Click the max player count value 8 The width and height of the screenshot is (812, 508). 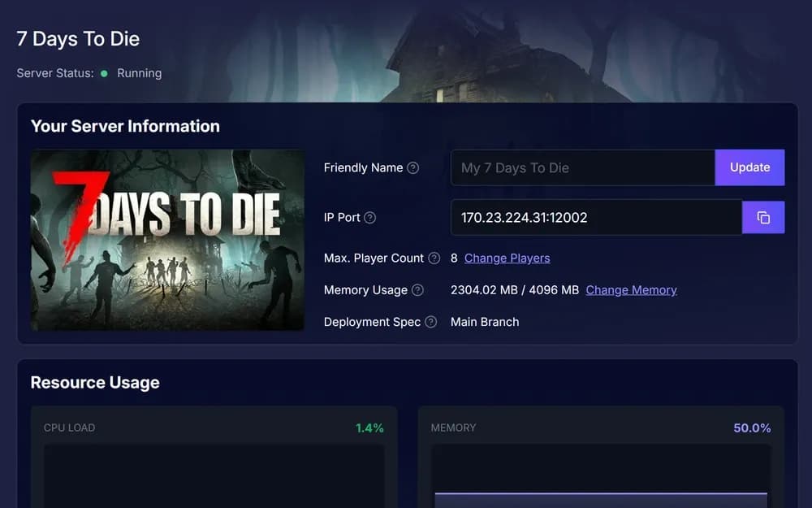pos(454,258)
